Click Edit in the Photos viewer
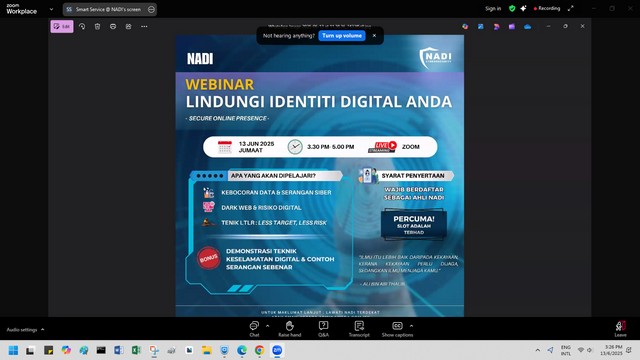640x360 pixels. 62,27
